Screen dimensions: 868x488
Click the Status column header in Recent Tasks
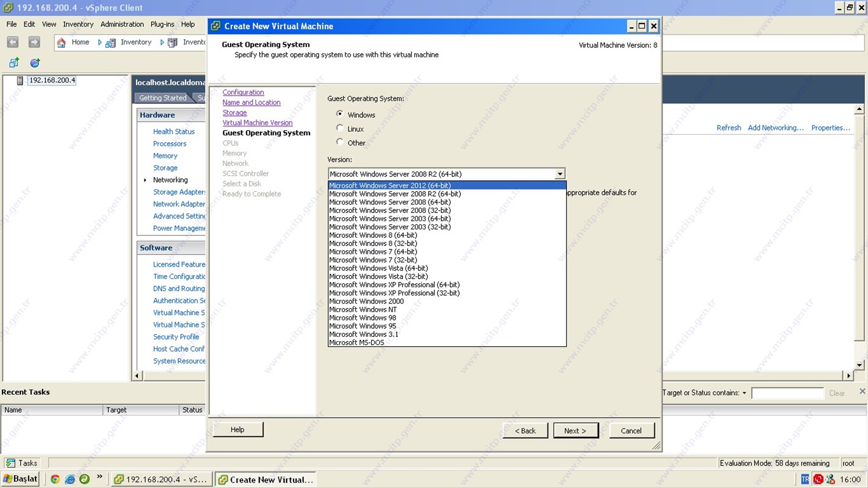pyautogui.click(x=192, y=410)
